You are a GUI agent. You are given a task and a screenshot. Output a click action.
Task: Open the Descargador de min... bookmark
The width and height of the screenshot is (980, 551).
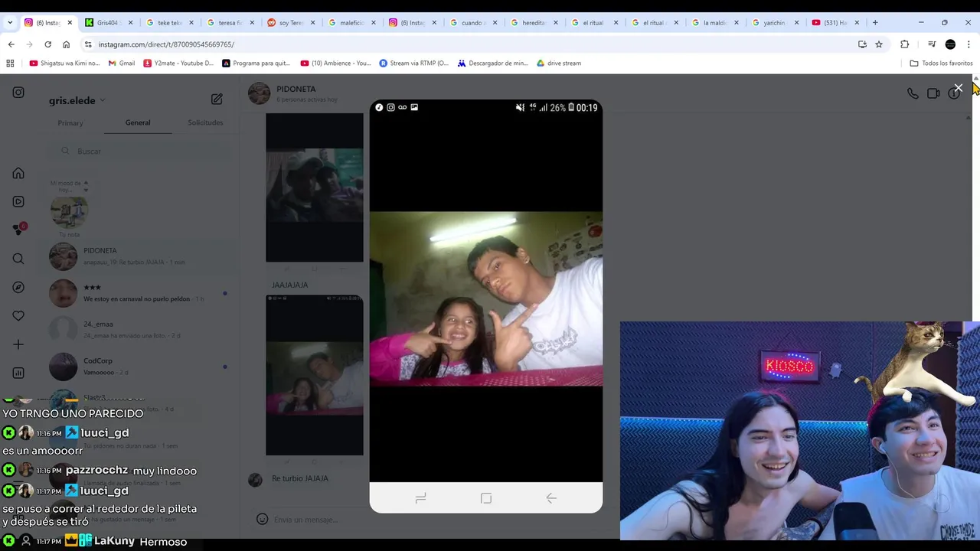[x=492, y=64]
